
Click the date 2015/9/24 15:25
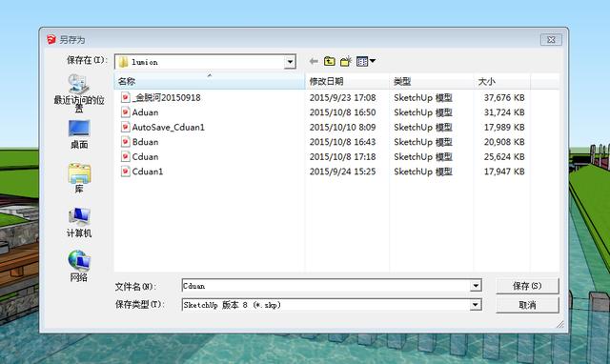[x=342, y=172]
